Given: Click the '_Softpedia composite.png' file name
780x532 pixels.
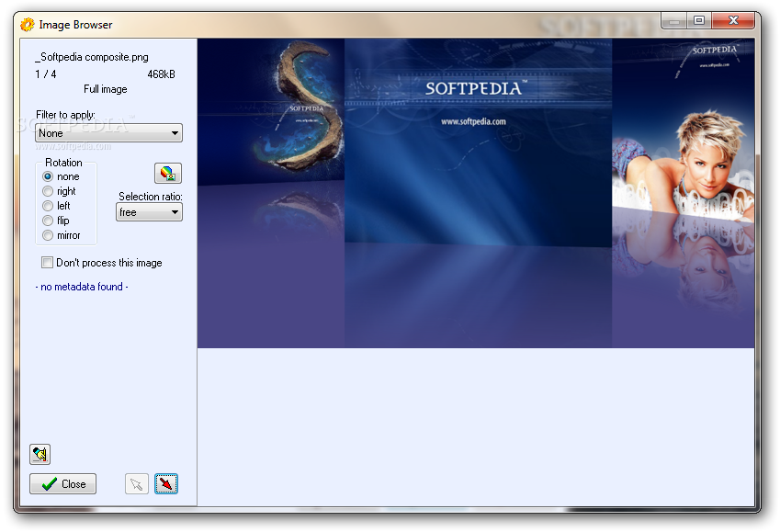Looking at the screenshot, I should coord(92,57).
